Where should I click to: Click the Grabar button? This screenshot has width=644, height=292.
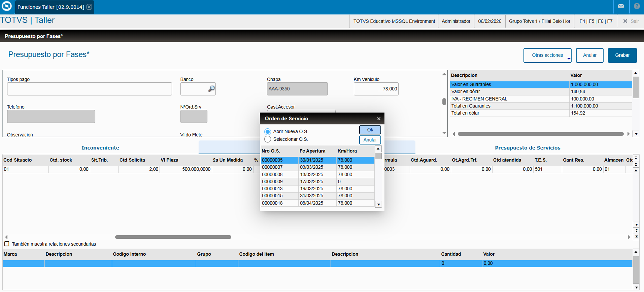pyautogui.click(x=622, y=55)
